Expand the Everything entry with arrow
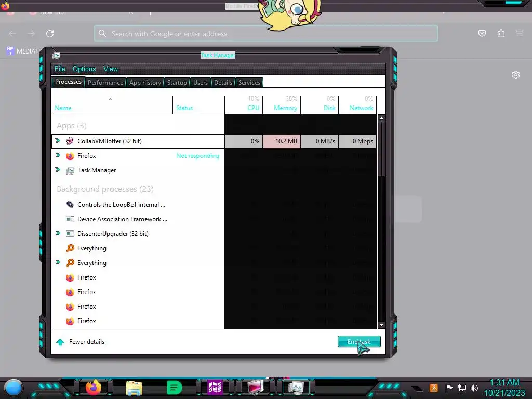 pyautogui.click(x=58, y=262)
